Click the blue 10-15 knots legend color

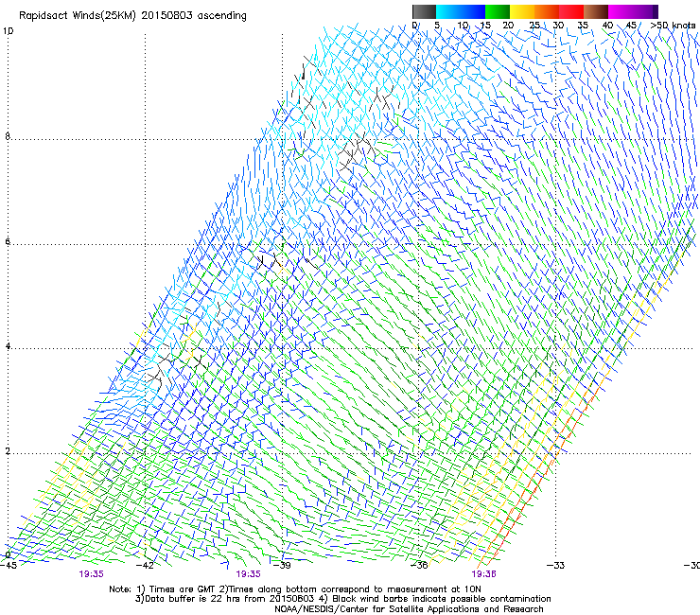473,11
